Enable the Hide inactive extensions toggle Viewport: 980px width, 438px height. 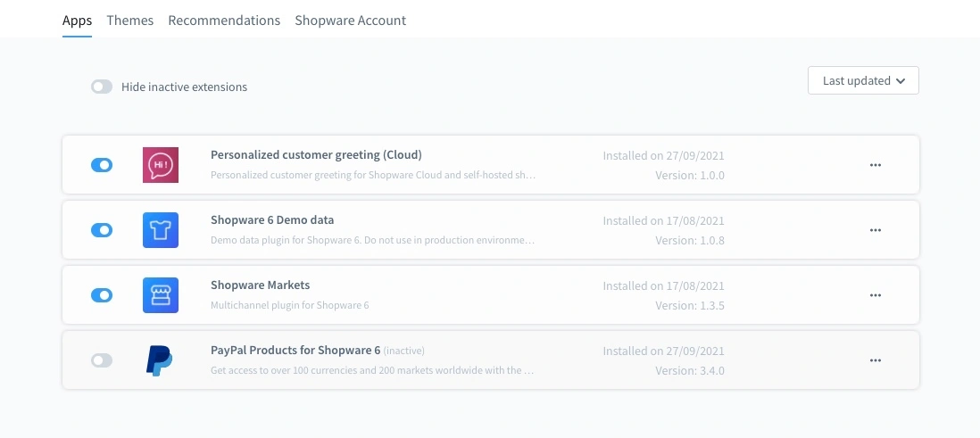click(102, 87)
